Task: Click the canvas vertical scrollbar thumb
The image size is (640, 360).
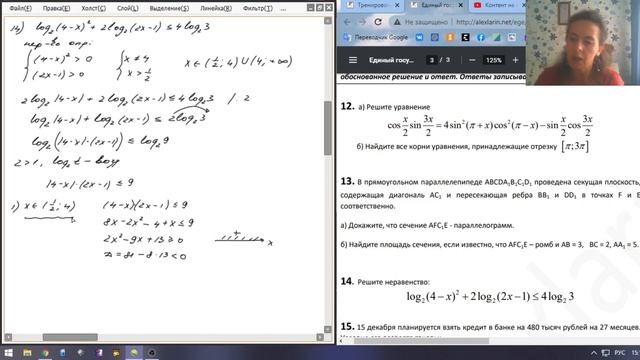Action: coord(328,128)
